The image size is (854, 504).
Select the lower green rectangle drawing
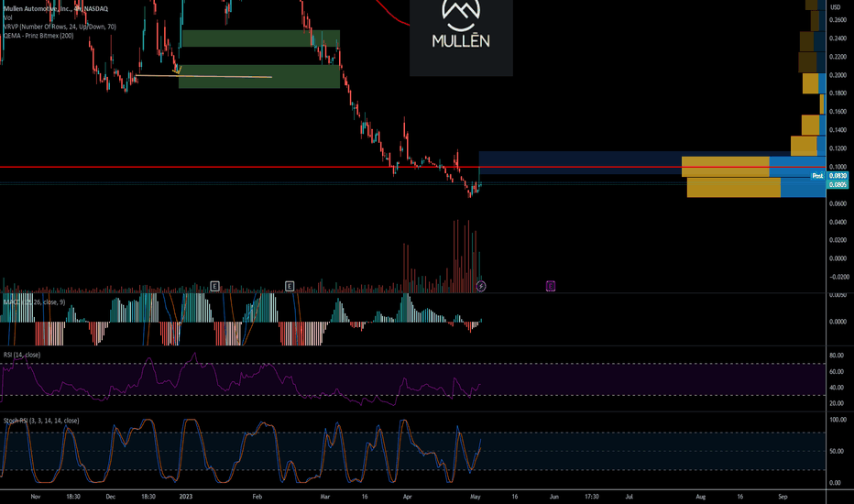coord(259,77)
